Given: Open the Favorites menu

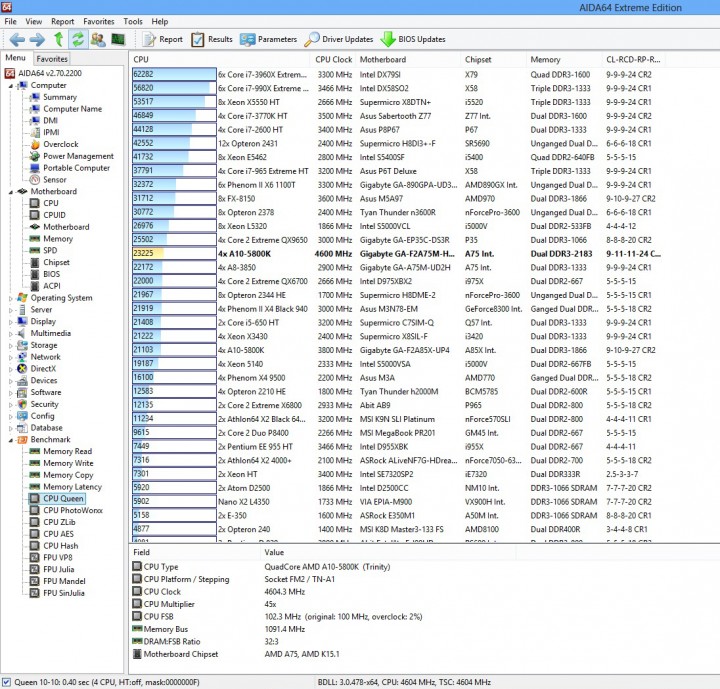Looking at the screenshot, I should pos(99,22).
